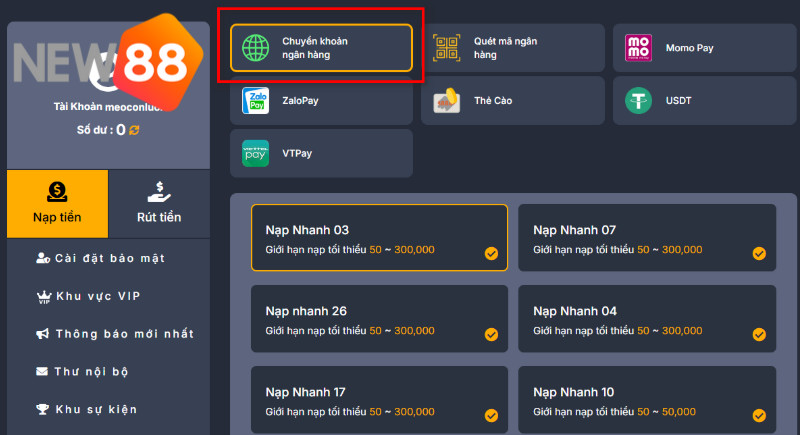This screenshot has width=800, height=435.
Task: Click the Thẻ Cào card icon
Action: click(x=447, y=101)
